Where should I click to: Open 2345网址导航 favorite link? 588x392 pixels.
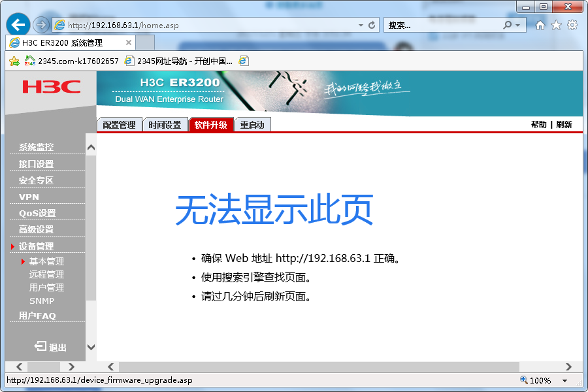coord(178,61)
